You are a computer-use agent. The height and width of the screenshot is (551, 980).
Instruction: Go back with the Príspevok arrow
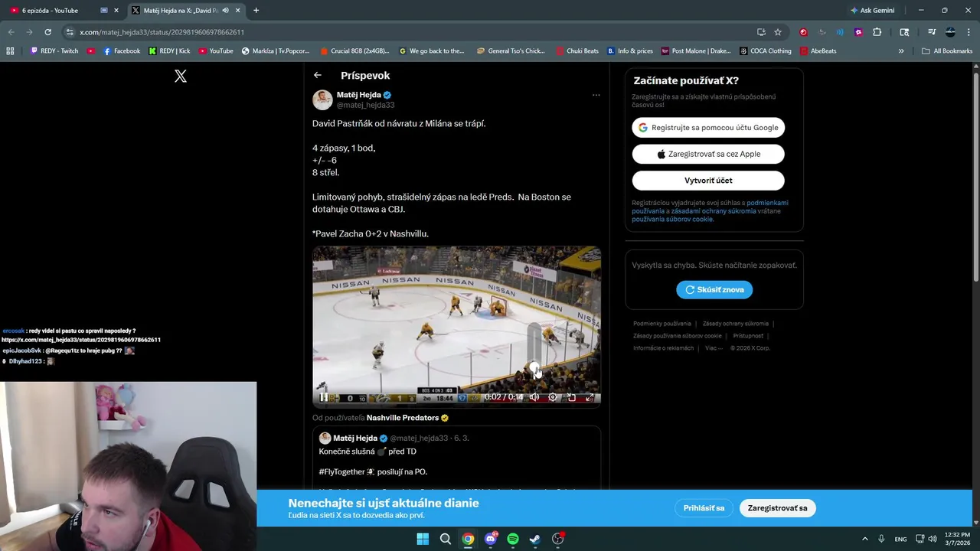(318, 75)
